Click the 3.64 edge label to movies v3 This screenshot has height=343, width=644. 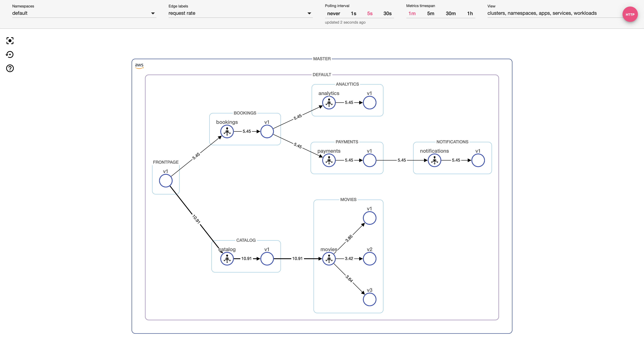click(x=349, y=279)
